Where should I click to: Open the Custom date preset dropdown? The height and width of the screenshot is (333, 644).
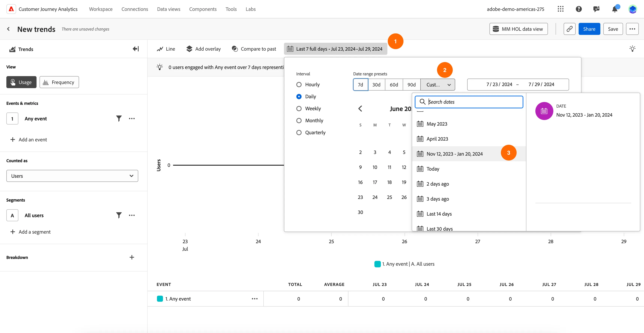438,85
